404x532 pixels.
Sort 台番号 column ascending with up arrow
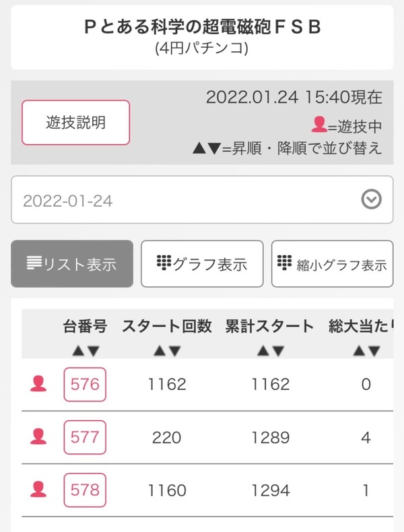78,350
